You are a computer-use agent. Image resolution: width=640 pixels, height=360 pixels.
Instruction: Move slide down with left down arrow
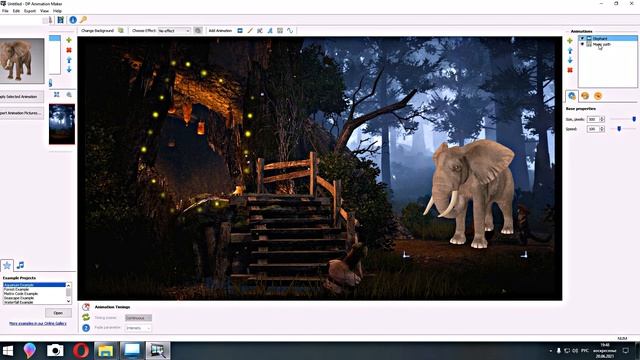69,69
